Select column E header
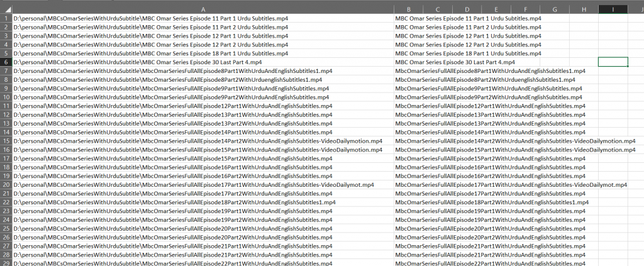Screen dimensions: 644x266 (x=496, y=9)
